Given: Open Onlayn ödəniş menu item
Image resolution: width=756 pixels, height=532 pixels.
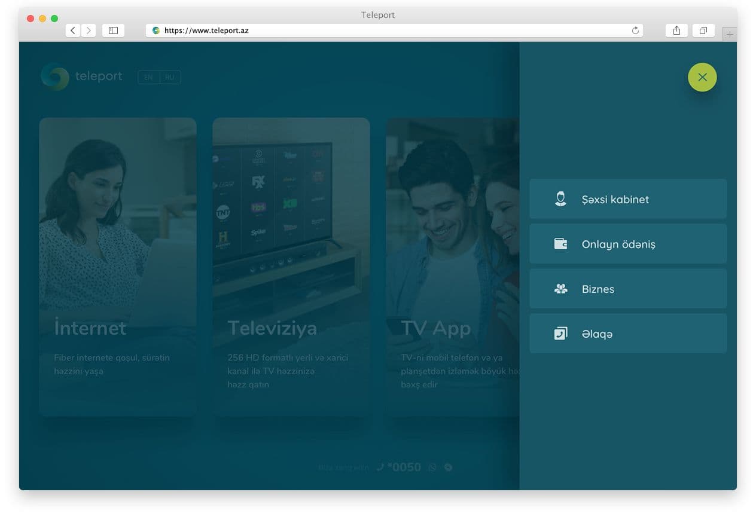Looking at the screenshot, I should click(628, 244).
